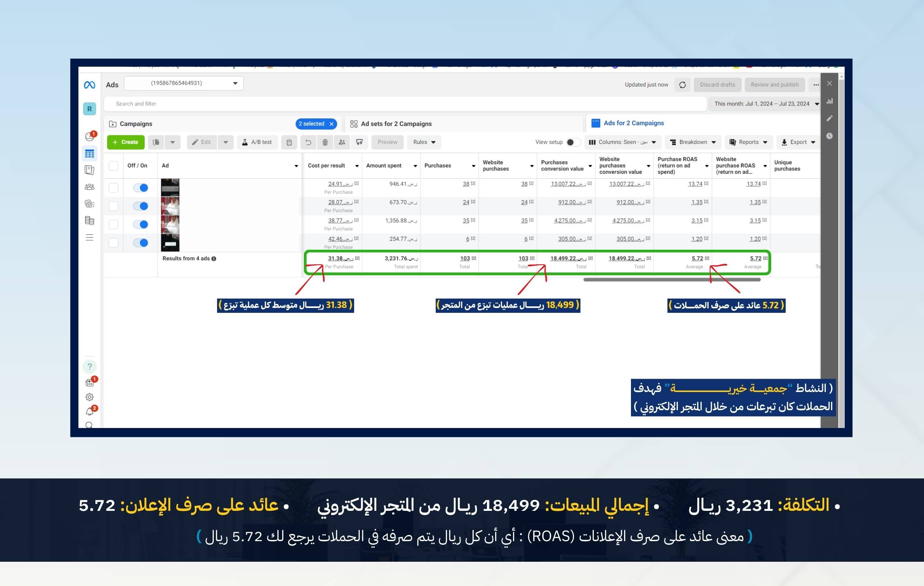Open charts icon in right panel
924x586 pixels.
(x=829, y=101)
